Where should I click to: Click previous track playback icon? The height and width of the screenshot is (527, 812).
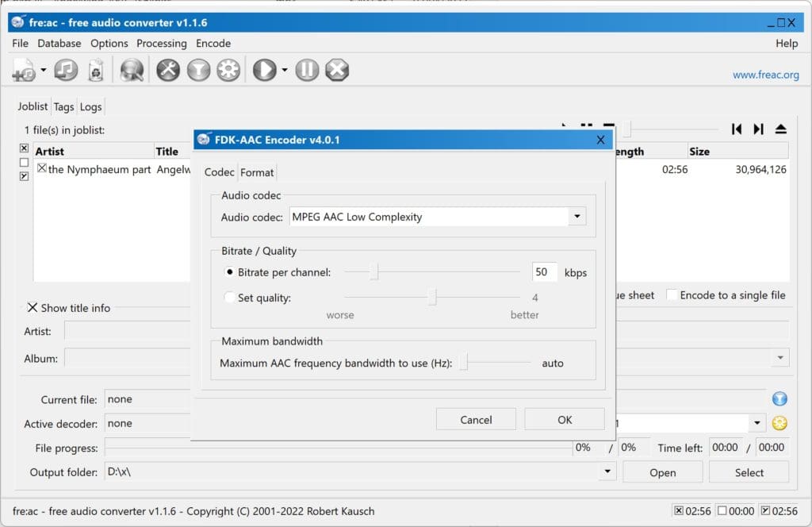coord(737,129)
